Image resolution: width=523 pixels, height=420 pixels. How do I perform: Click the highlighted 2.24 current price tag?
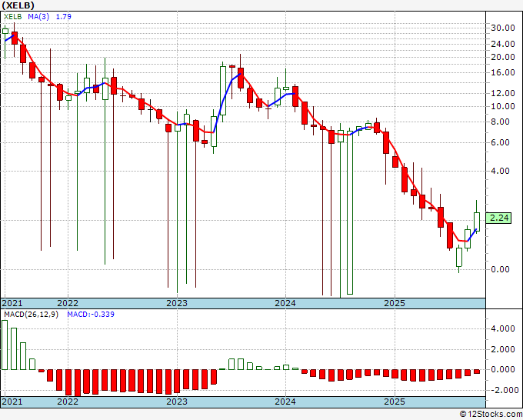pyautogui.click(x=498, y=218)
